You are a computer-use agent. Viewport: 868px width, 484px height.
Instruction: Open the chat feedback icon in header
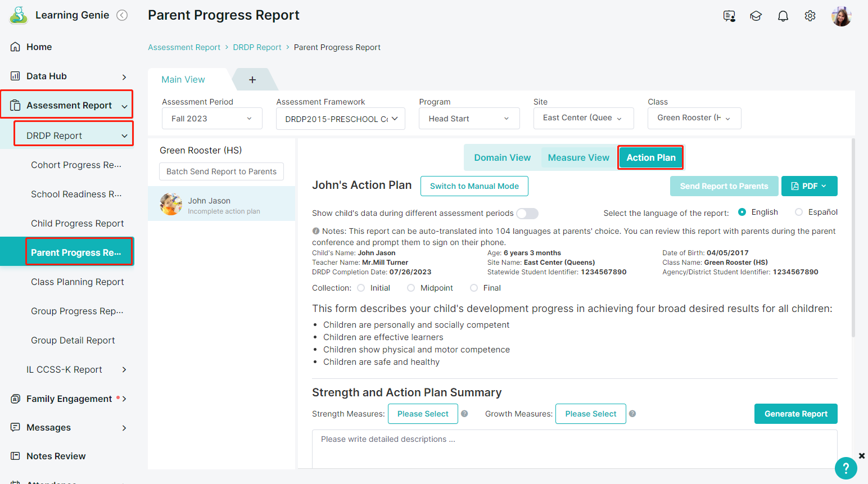pyautogui.click(x=729, y=16)
